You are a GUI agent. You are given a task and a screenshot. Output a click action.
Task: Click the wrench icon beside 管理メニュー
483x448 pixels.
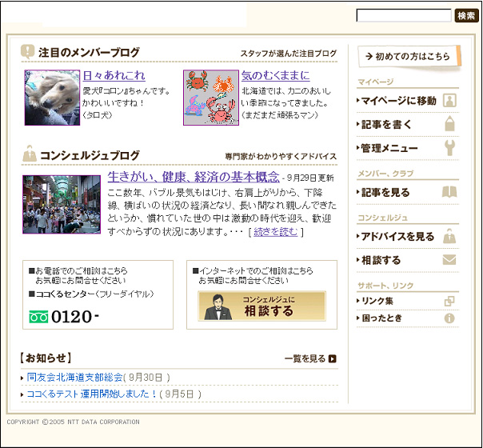(x=449, y=148)
